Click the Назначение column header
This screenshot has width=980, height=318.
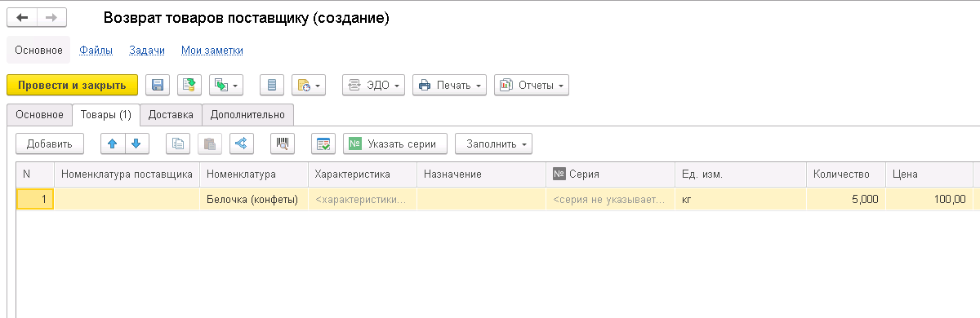481,174
